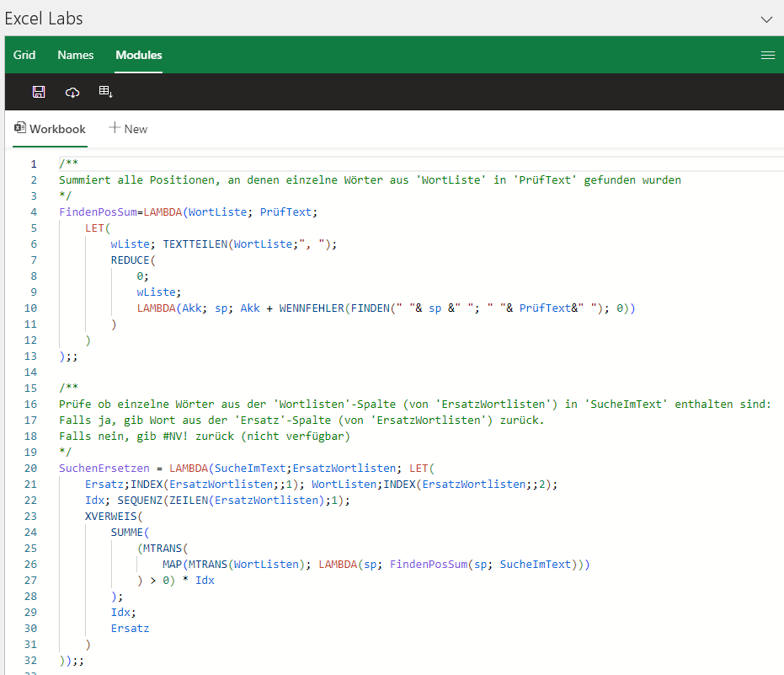
Task: Click the FindenPosSum call on line 26
Action: pyautogui.click(x=429, y=565)
